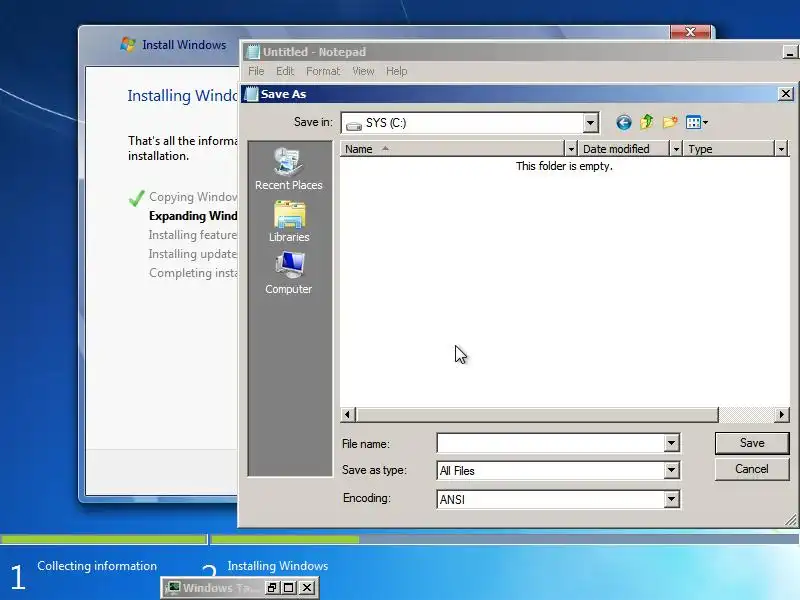This screenshot has height=600, width=800.
Task: Maximize the minimized Windows Task Manager window
Action: [289, 588]
